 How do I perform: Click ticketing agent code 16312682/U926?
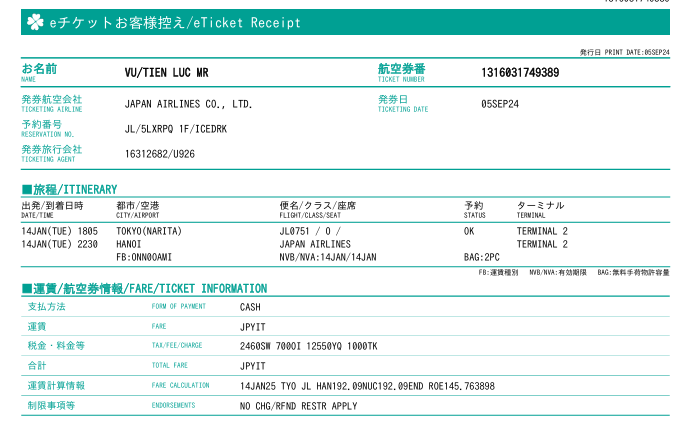(x=160, y=154)
